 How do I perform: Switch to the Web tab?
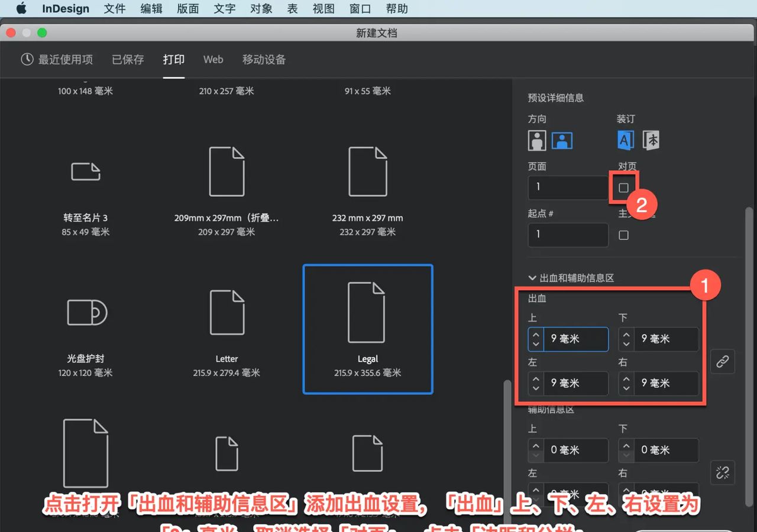(x=213, y=59)
